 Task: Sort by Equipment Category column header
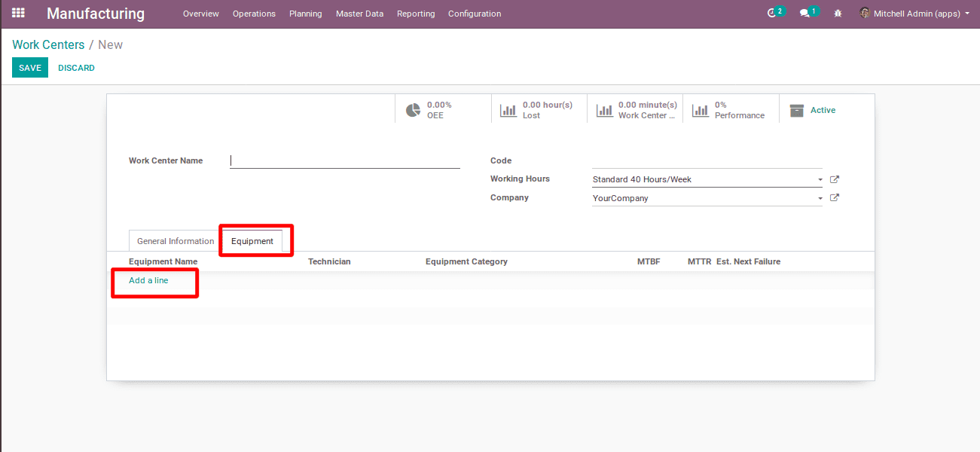coord(466,261)
